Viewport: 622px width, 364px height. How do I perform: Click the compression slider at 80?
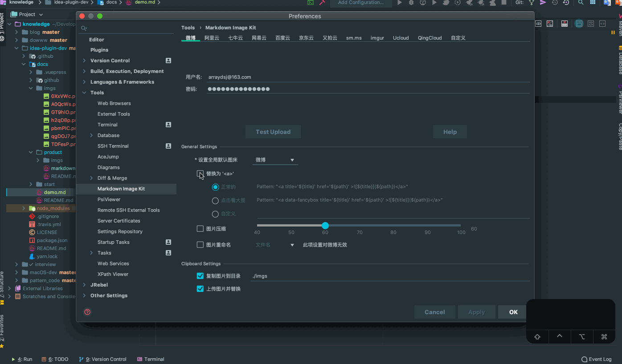pyautogui.click(x=393, y=226)
